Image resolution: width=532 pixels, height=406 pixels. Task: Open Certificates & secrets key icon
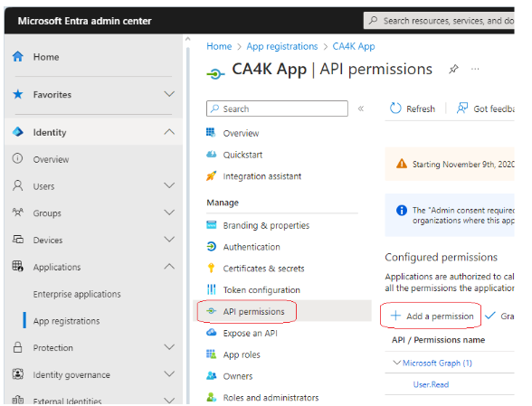(211, 268)
